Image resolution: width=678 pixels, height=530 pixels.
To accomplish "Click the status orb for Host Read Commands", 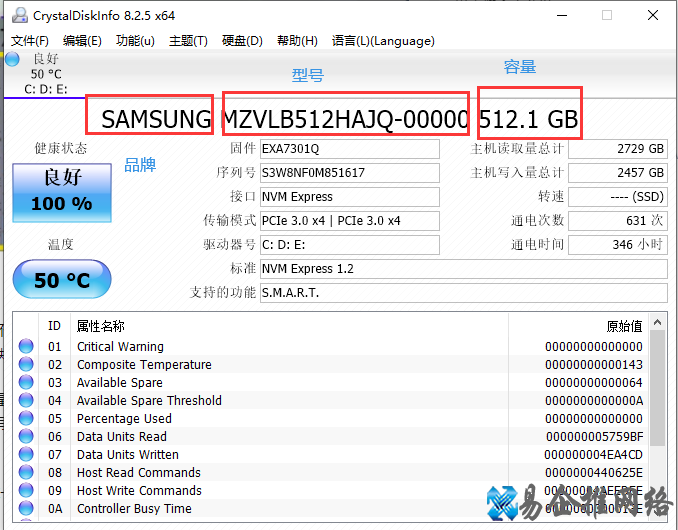I will (26, 473).
